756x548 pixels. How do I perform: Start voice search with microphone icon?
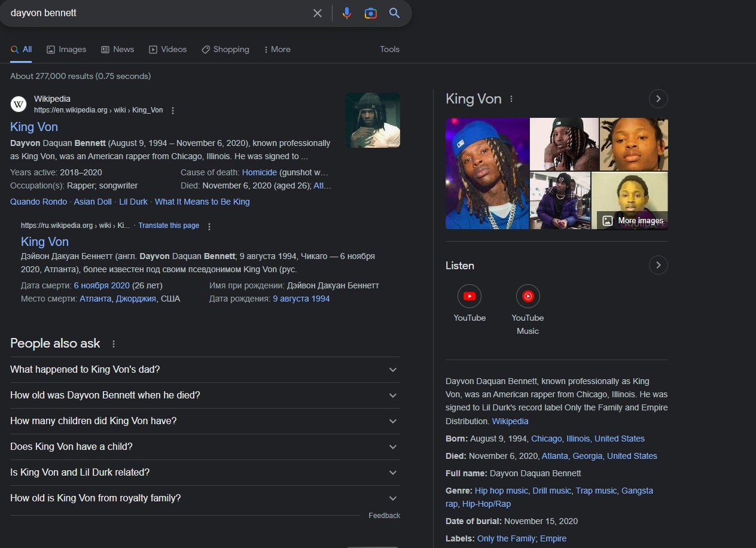tap(346, 13)
